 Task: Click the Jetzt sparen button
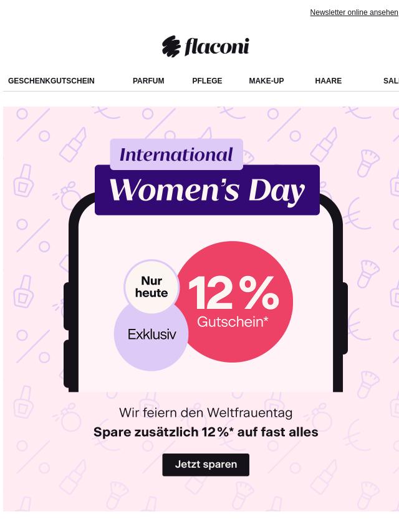206,465
